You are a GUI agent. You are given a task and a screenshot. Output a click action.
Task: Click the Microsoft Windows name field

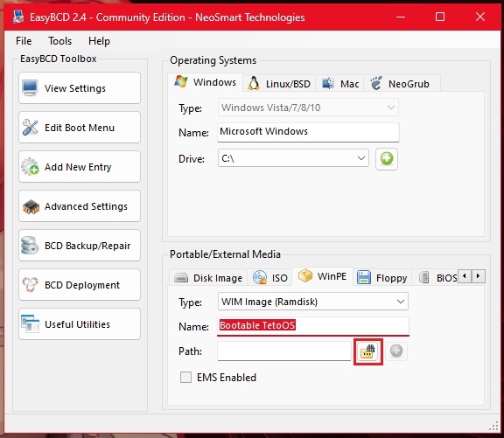(308, 132)
